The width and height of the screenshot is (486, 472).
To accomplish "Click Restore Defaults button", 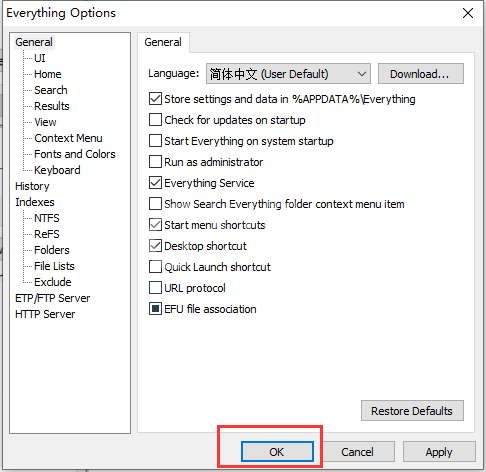I will [412, 411].
